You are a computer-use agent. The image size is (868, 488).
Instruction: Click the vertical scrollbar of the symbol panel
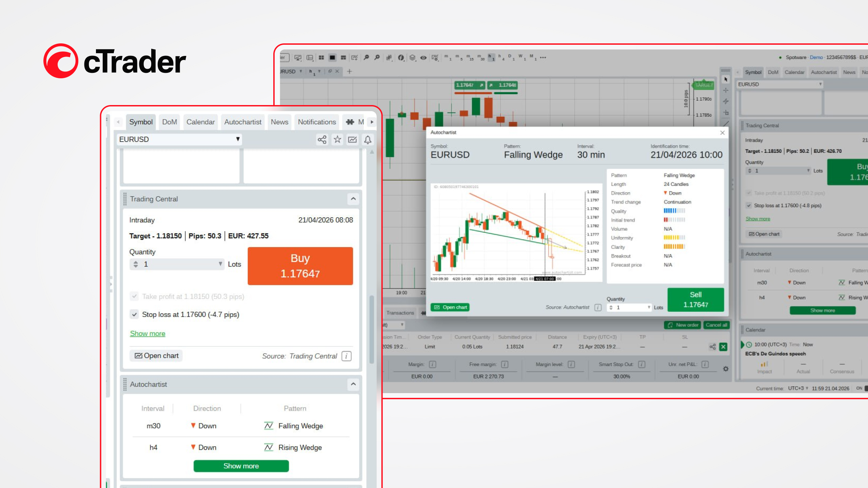click(x=372, y=329)
